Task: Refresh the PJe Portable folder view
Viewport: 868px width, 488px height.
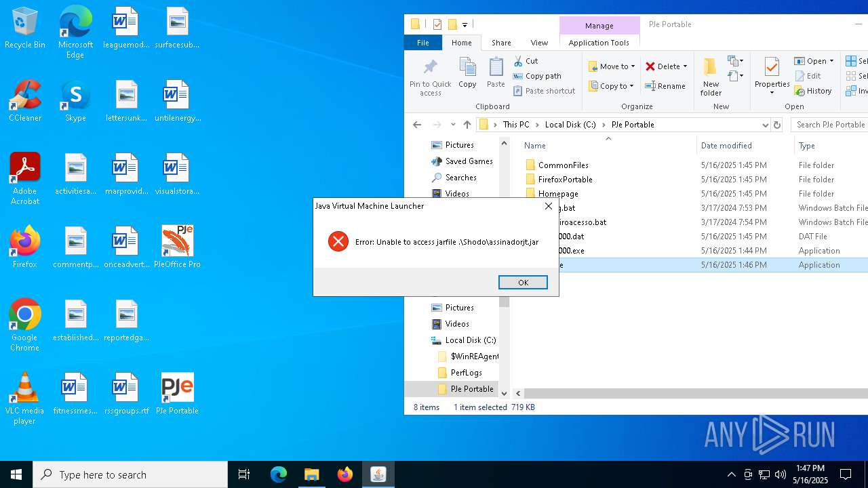Action: click(x=777, y=125)
